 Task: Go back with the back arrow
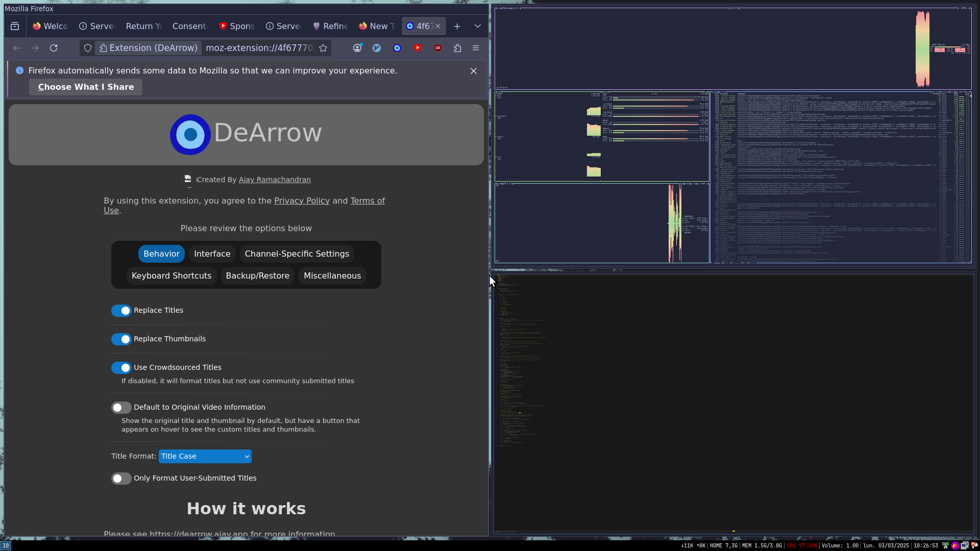17,48
